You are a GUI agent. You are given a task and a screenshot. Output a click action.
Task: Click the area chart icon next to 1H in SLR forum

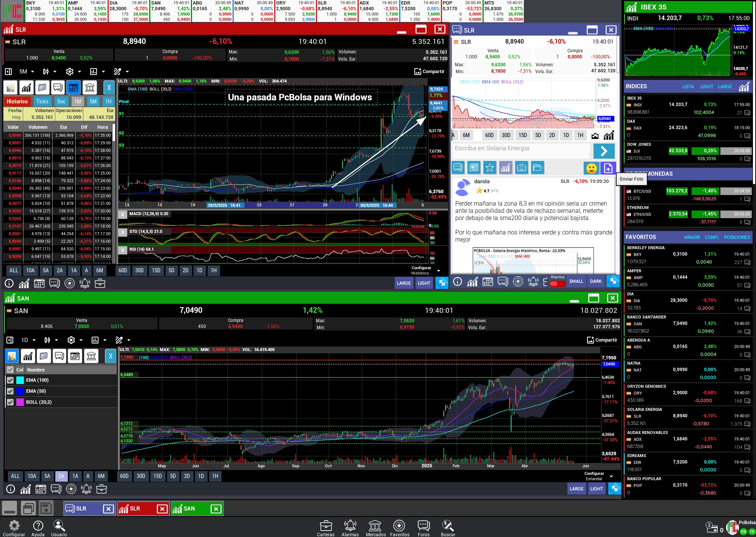[x=595, y=135]
